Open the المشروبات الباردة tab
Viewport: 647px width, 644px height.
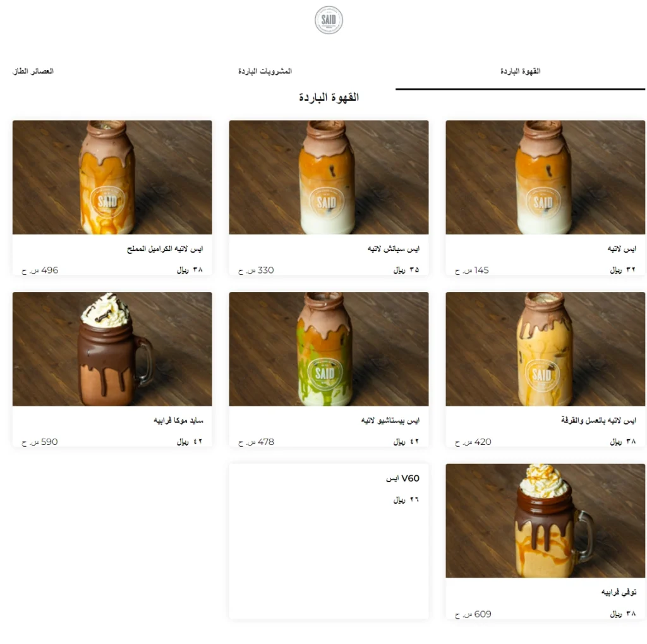[x=265, y=71]
